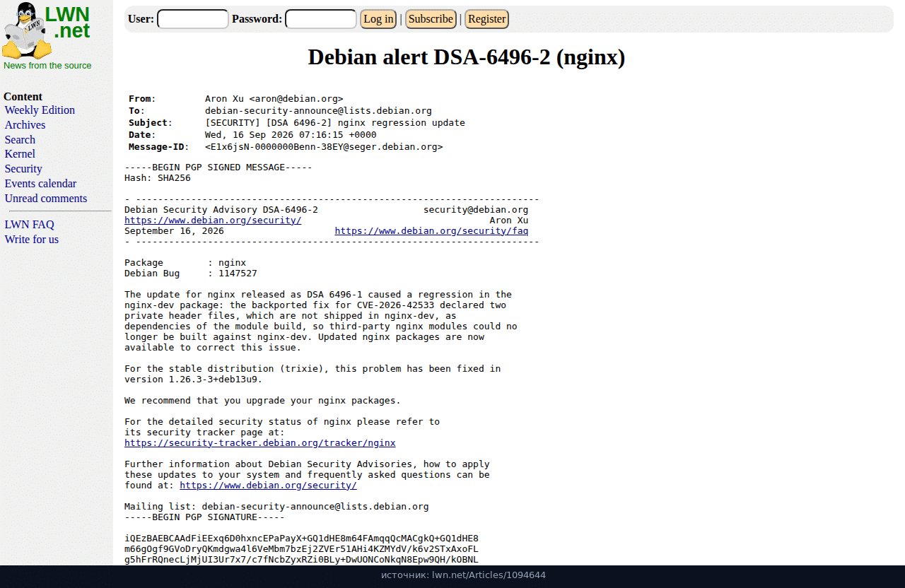This screenshot has height=588, width=905.
Task: Focus the Password input field
Action: click(321, 19)
